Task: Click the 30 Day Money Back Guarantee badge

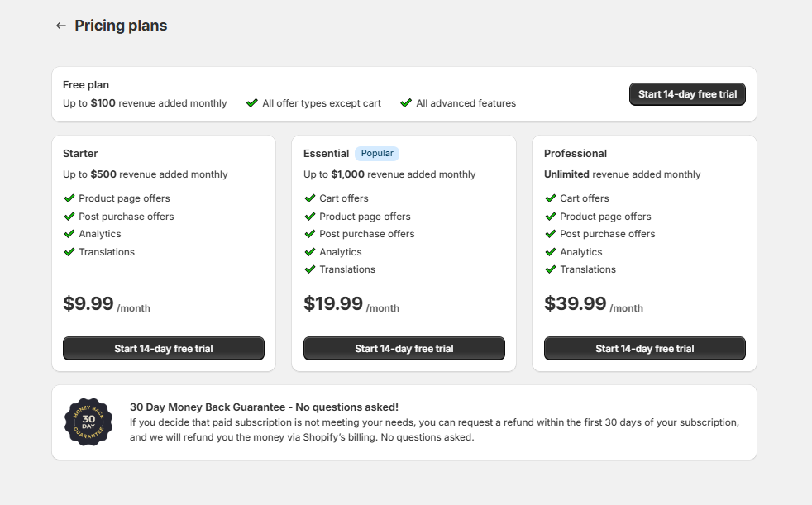Action: click(x=88, y=422)
